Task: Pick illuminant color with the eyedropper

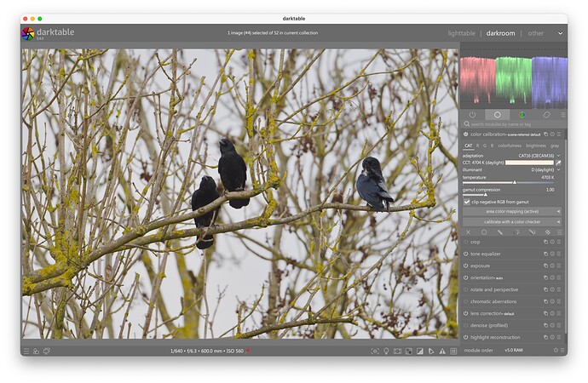Action: (558, 163)
